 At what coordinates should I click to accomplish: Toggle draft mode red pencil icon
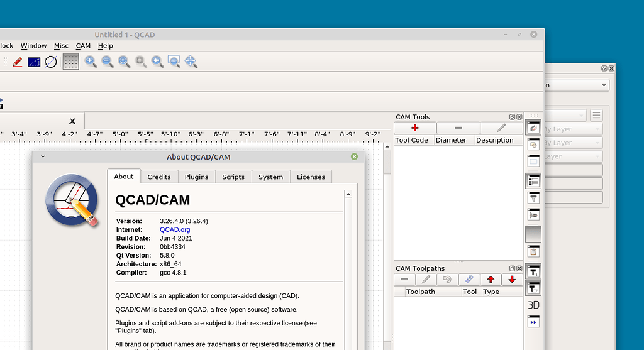tap(18, 62)
